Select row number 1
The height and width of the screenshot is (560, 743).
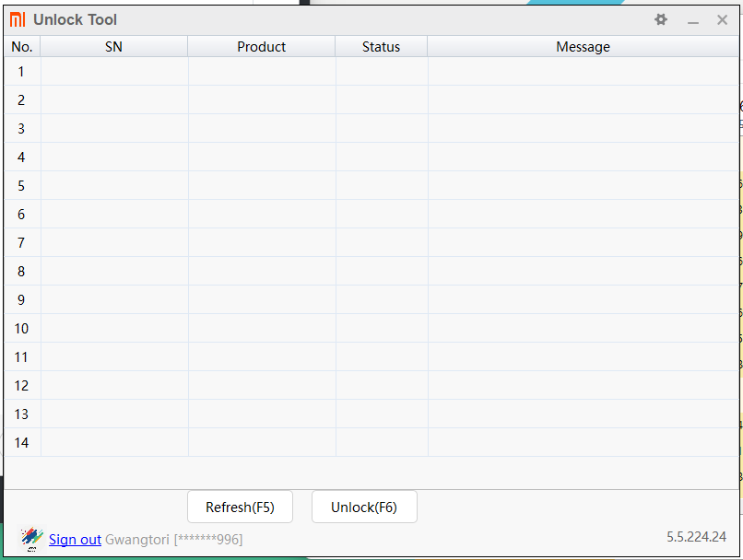[371, 72]
